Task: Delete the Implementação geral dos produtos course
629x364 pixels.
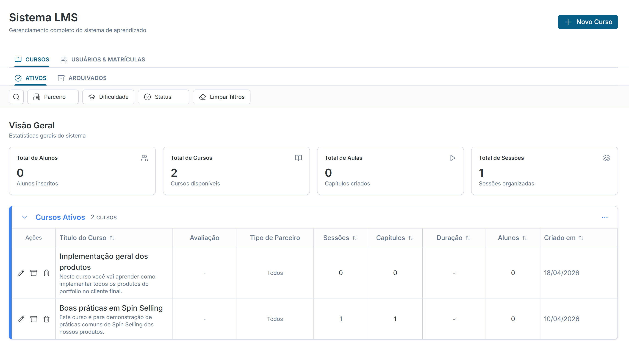Action: pyautogui.click(x=47, y=273)
